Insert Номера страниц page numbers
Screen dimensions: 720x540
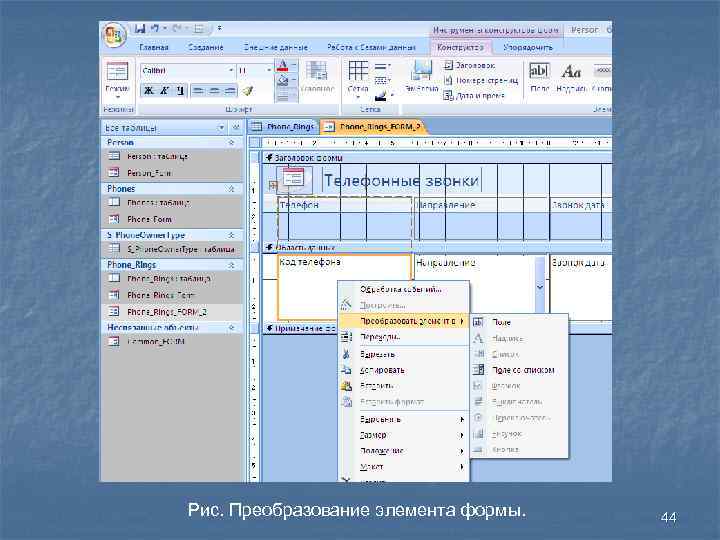[x=481, y=80]
